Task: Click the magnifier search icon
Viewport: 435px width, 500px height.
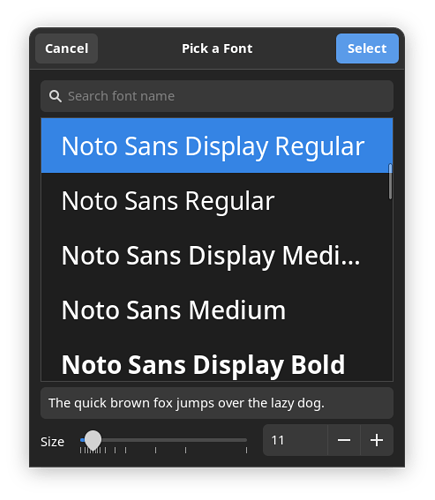Action: coord(55,96)
